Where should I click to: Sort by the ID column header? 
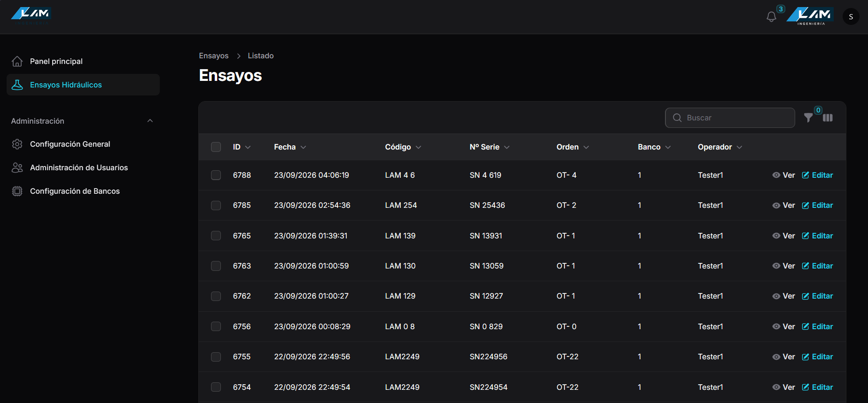pos(242,147)
